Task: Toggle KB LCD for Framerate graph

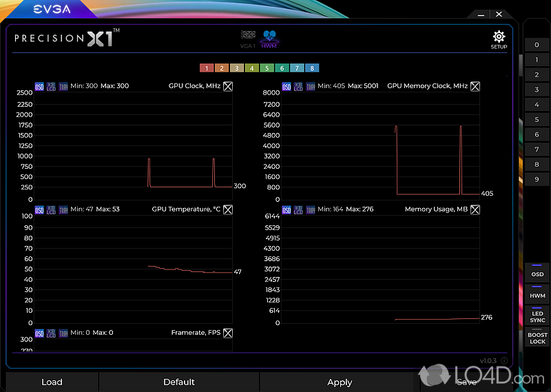Action: point(51,333)
